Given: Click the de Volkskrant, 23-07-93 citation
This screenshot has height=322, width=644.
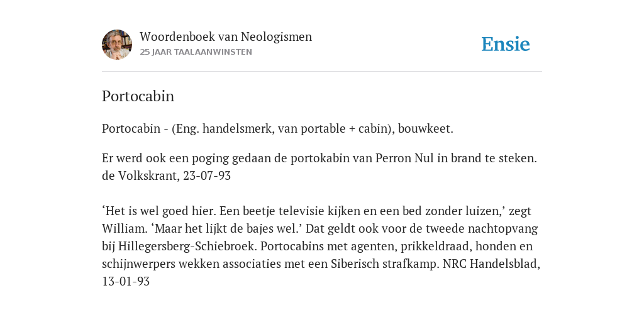Looking at the screenshot, I should pyautogui.click(x=166, y=176).
